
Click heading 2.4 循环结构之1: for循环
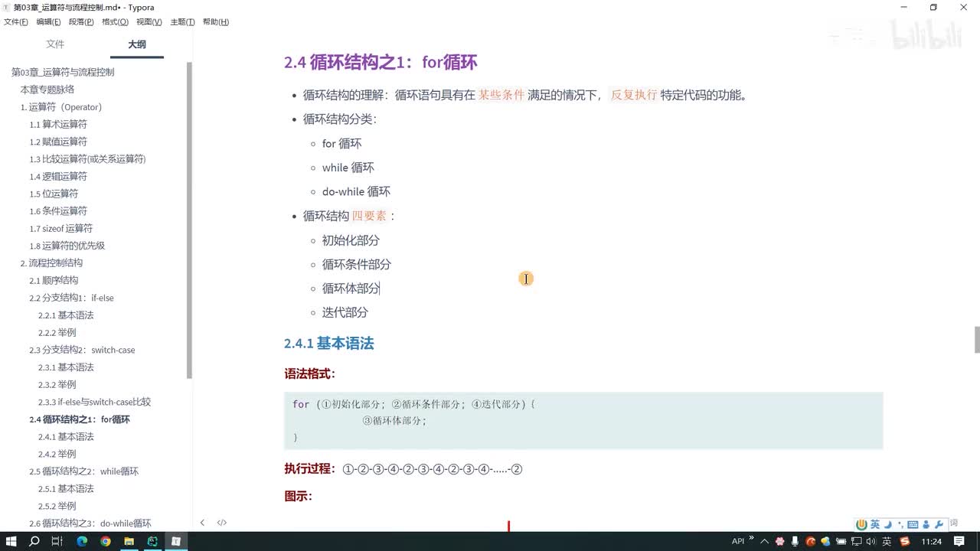pos(381,62)
